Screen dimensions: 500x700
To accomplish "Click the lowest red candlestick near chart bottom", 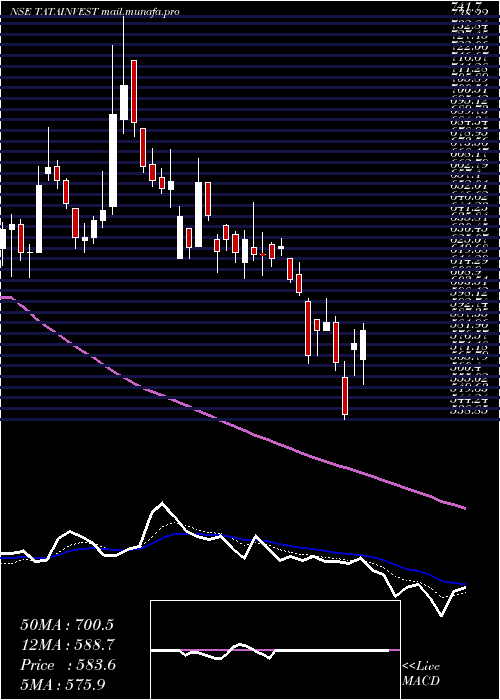I will coord(345,396).
